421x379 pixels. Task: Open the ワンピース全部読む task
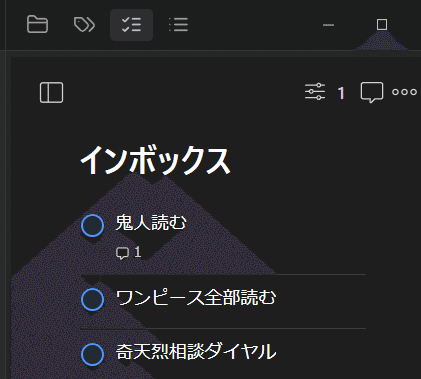coord(196,298)
